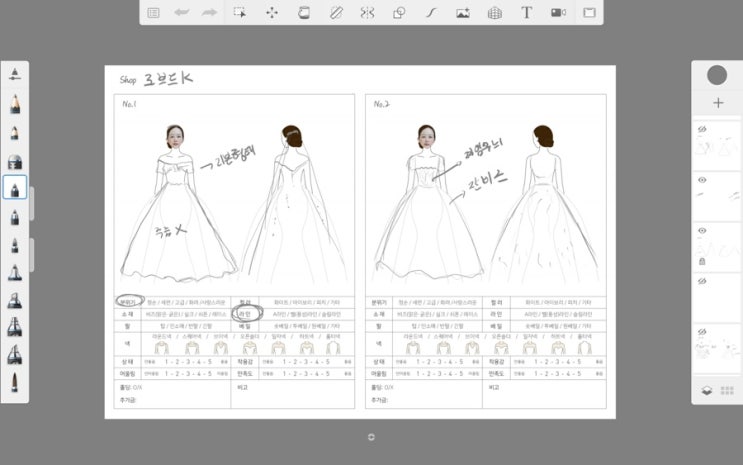
Task: Add a new layer with plus
Action: click(718, 103)
